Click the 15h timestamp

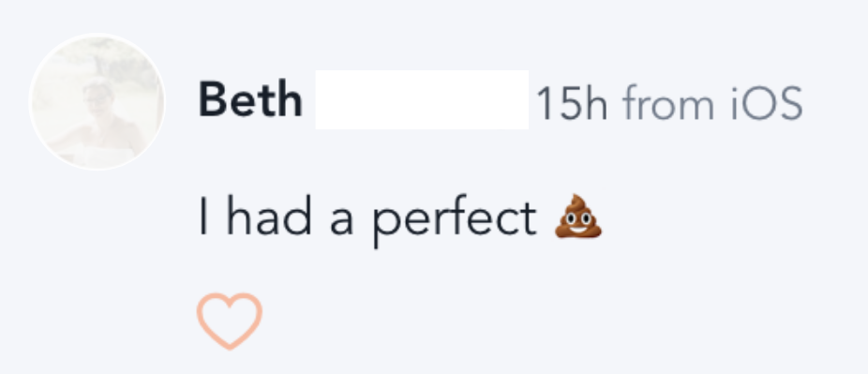pyautogui.click(x=572, y=103)
